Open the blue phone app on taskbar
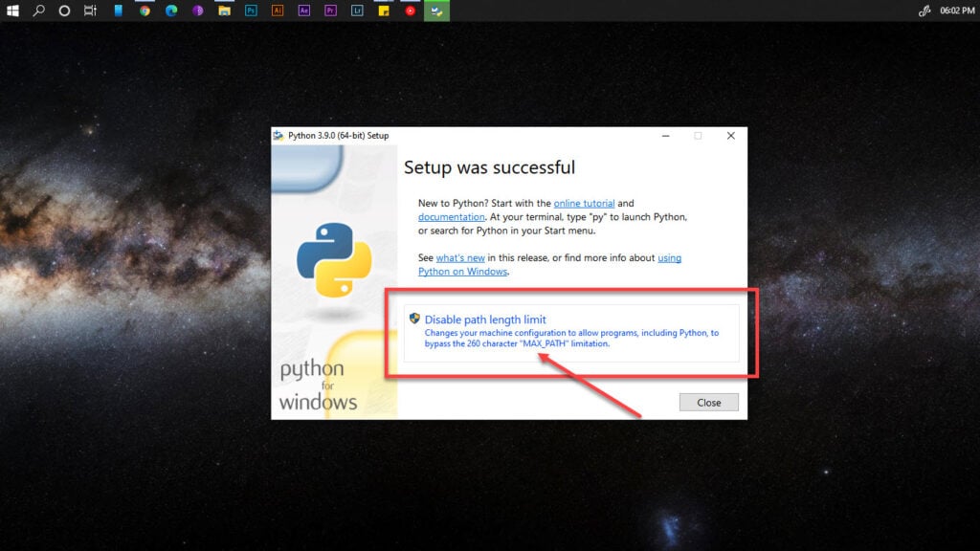This screenshot has width=980, height=551. 118,11
